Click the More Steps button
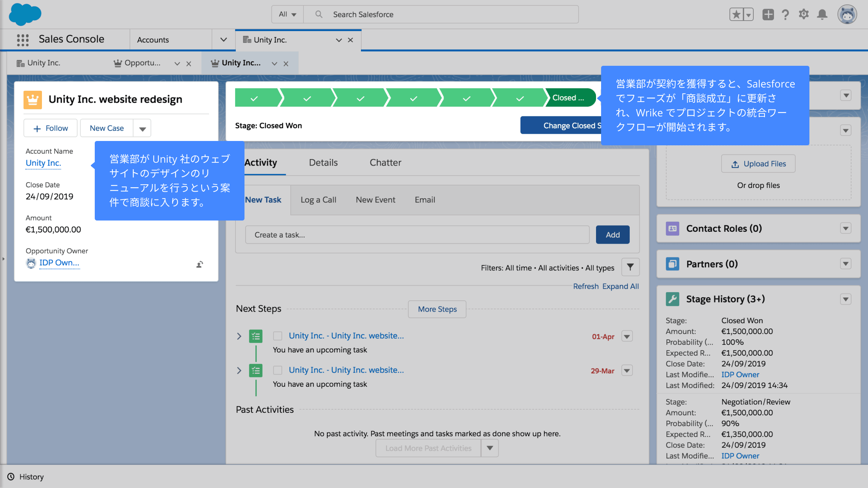This screenshot has width=868, height=488. (437, 309)
